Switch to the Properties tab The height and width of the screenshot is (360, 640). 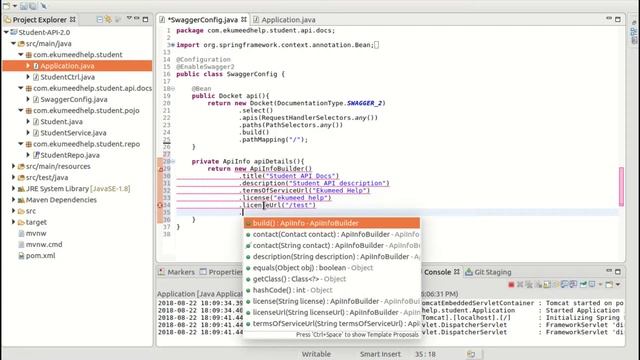221,272
